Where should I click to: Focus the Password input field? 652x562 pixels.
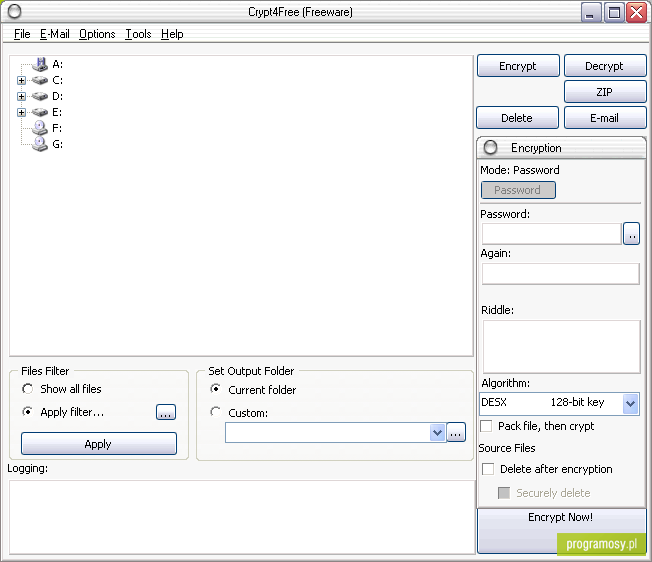coord(551,234)
